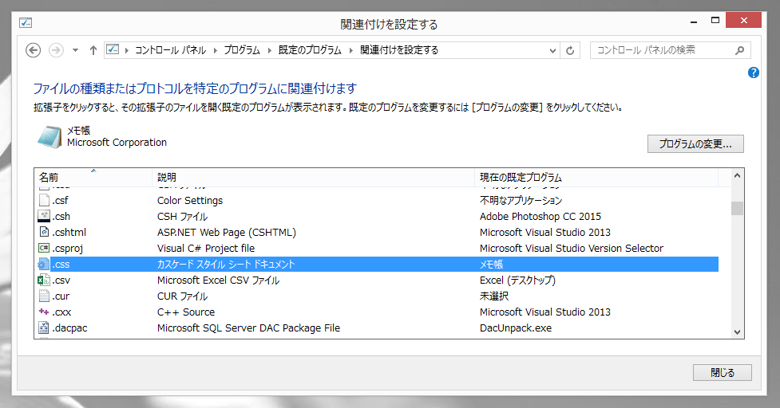The height and width of the screenshot is (408, 780).
Task: Select the .dacpac extension name
Action: tap(70, 328)
